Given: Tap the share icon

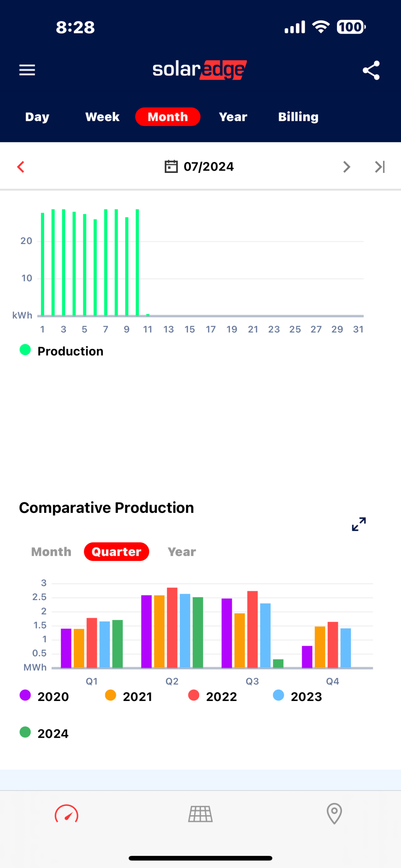Looking at the screenshot, I should click(x=371, y=70).
